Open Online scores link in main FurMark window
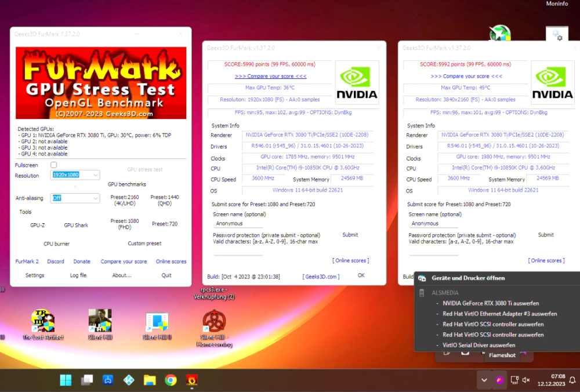This screenshot has width=580, height=392. 171,262
